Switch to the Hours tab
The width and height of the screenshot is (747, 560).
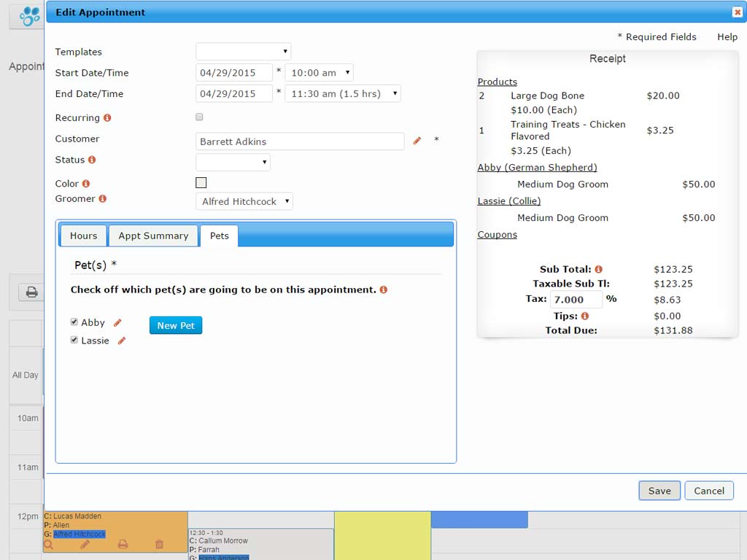tap(83, 236)
